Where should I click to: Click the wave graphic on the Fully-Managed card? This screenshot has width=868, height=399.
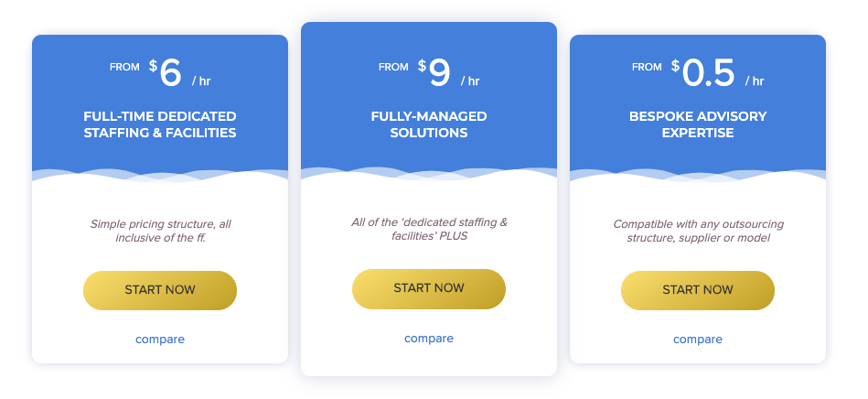click(x=429, y=174)
